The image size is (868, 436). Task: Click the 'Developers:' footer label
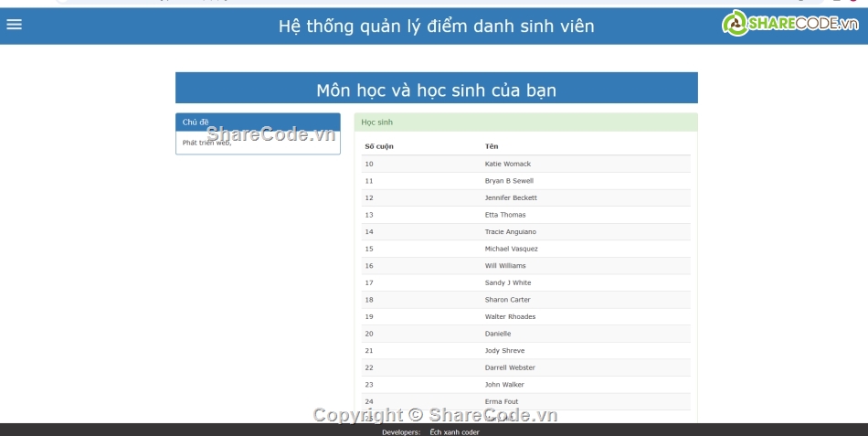click(x=401, y=432)
